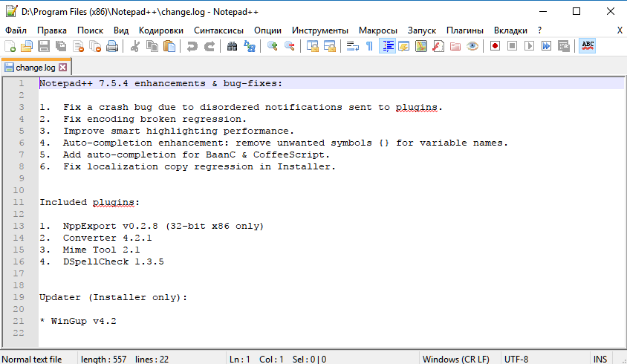This screenshot has height=364, width=627.
Task: Click the 'Windows (CR LF)' line ending field
Action: click(x=456, y=360)
